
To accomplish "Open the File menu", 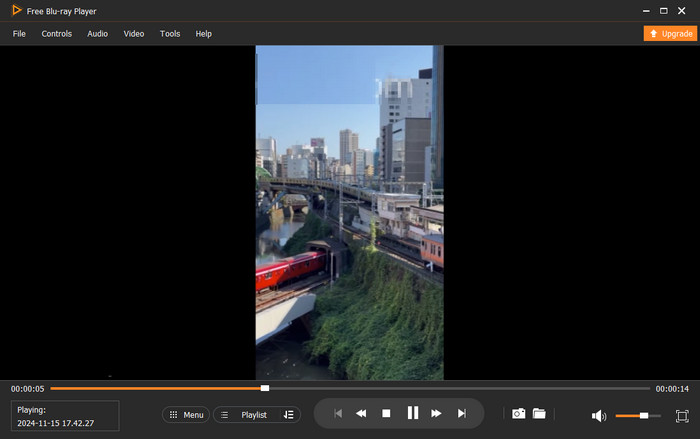I will coord(19,34).
